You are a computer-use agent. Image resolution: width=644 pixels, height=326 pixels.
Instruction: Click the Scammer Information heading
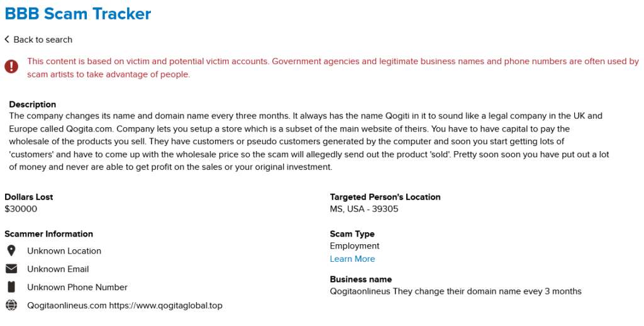pyautogui.click(x=48, y=234)
